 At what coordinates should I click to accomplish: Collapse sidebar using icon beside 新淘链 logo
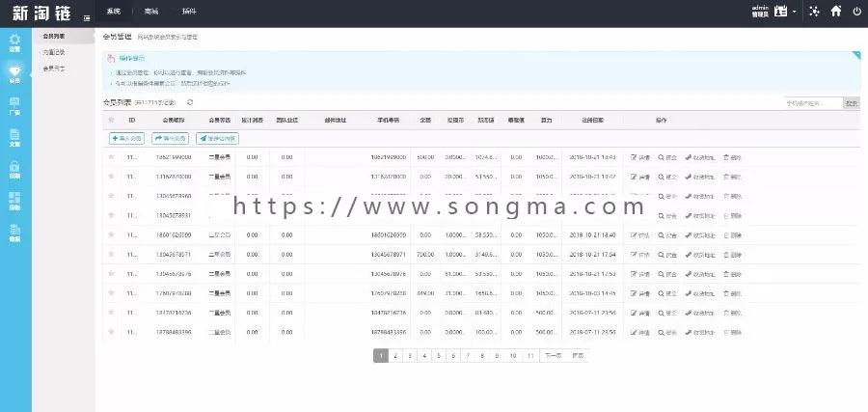pos(87,17)
